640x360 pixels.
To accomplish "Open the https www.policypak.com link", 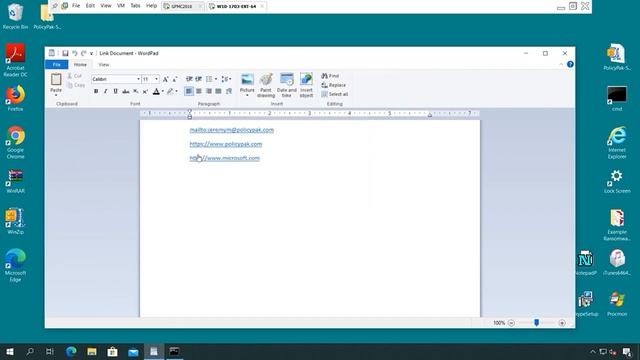I will (226, 144).
